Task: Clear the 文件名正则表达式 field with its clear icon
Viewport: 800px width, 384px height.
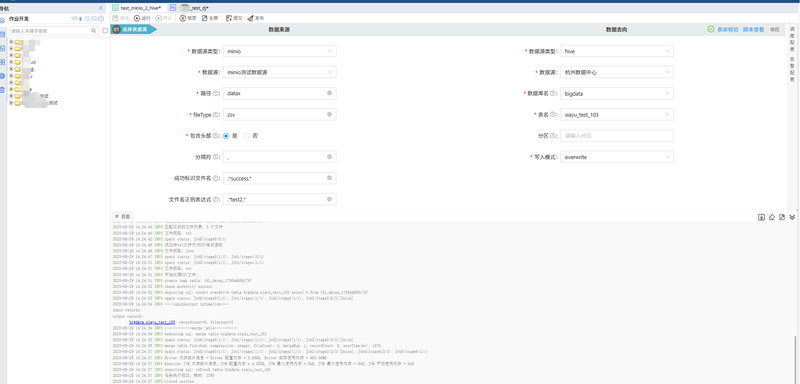Action: tap(329, 199)
